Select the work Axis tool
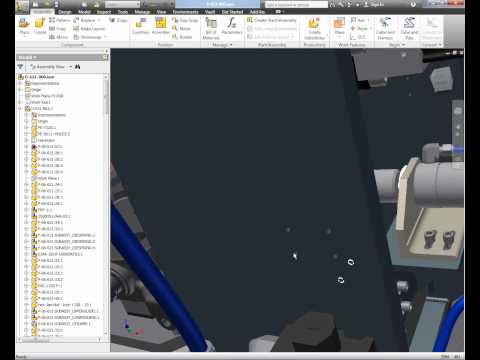The height and width of the screenshot is (360, 480). 358,20
